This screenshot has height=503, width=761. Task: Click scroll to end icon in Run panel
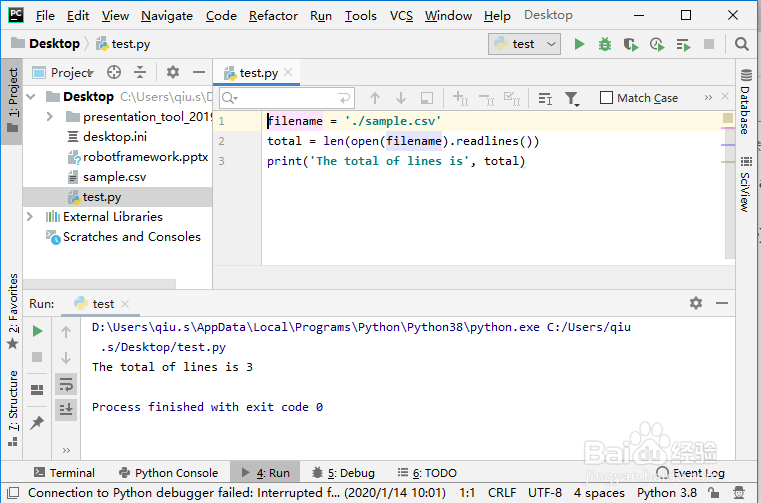(x=66, y=409)
